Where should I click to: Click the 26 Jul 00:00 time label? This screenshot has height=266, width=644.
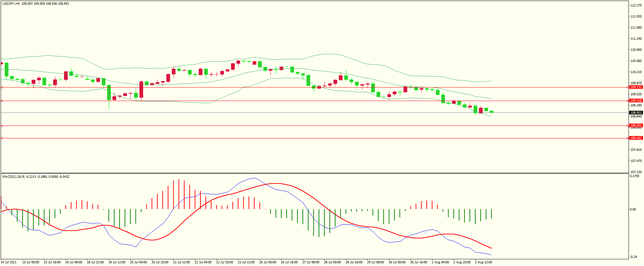pyautogui.click(x=268, y=262)
